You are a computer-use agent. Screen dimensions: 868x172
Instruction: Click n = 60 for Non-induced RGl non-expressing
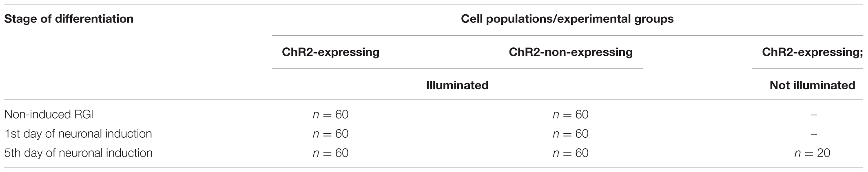[571, 115]
